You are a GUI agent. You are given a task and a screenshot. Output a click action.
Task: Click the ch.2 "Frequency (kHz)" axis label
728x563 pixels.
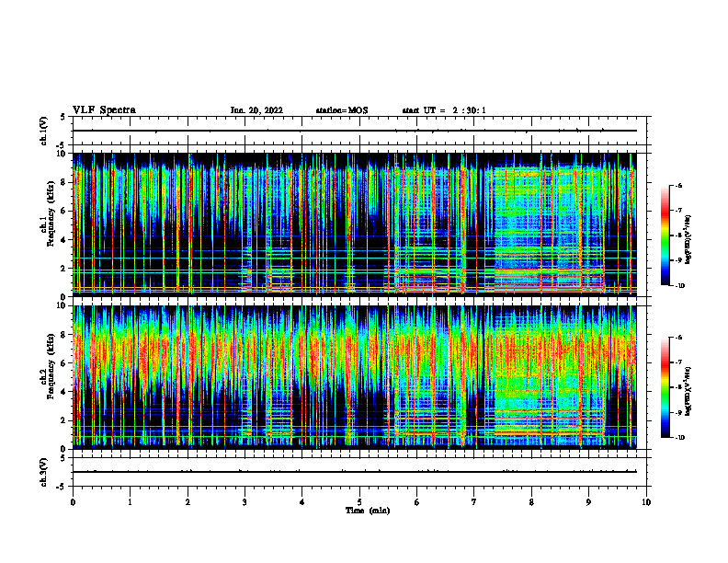click(51, 366)
